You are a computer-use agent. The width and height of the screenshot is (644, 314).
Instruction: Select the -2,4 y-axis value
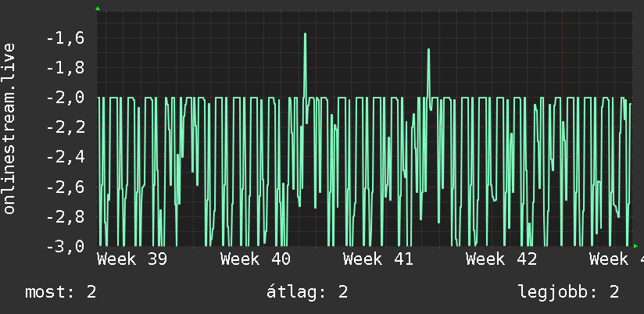(66, 157)
